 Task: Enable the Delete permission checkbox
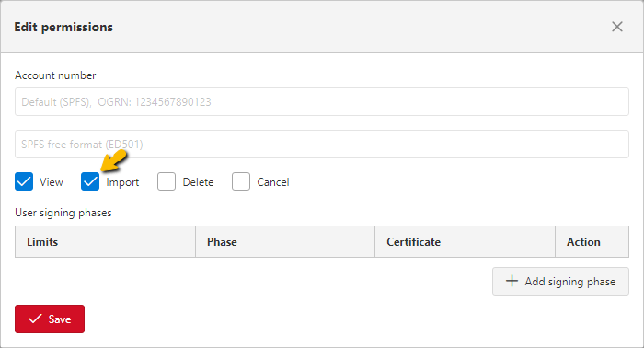pyautogui.click(x=167, y=181)
